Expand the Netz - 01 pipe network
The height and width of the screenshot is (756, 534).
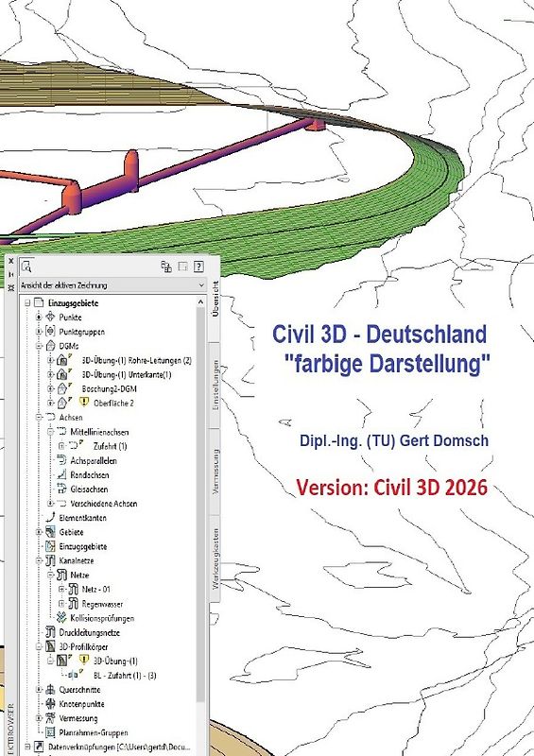coord(61,589)
